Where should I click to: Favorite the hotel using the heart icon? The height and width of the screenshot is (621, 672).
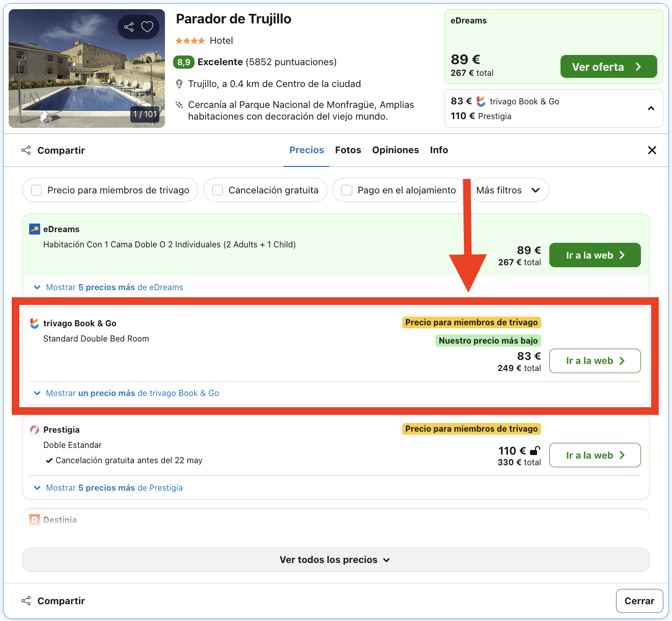click(x=147, y=26)
